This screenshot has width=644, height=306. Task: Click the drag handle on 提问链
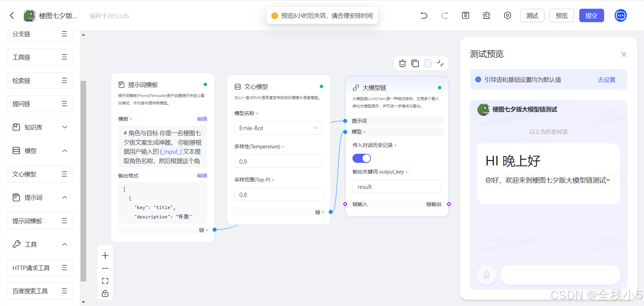64,104
